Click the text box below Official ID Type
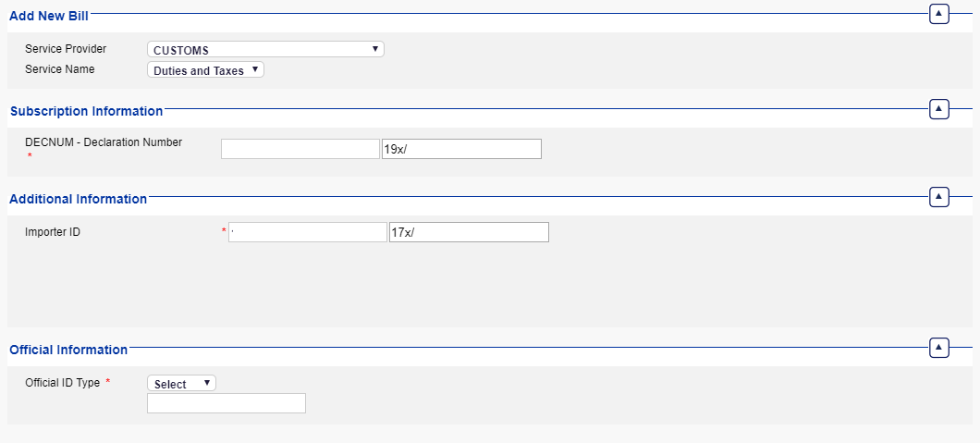980x443 pixels. click(226, 403)
